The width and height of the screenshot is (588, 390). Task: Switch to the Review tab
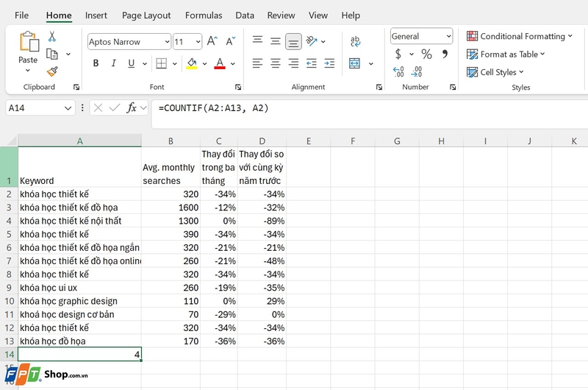(281, 15)
